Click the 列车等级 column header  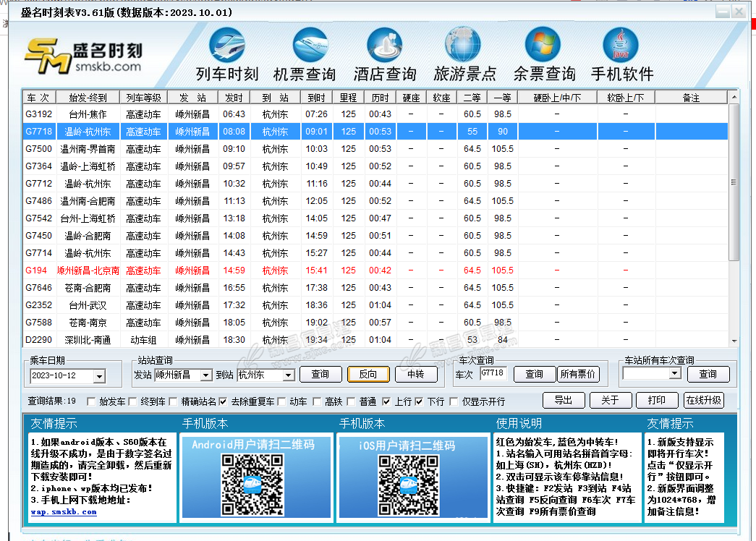(143, 98)
